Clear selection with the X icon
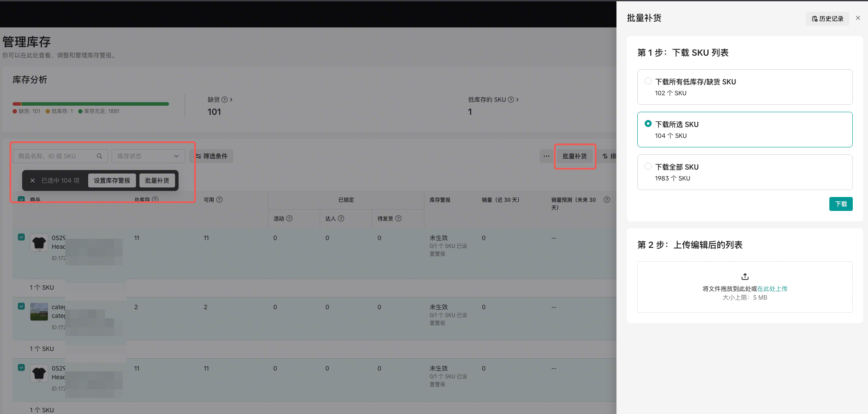Image resolution: width=868 pixels, height=414 pixels. click(33, 180)
